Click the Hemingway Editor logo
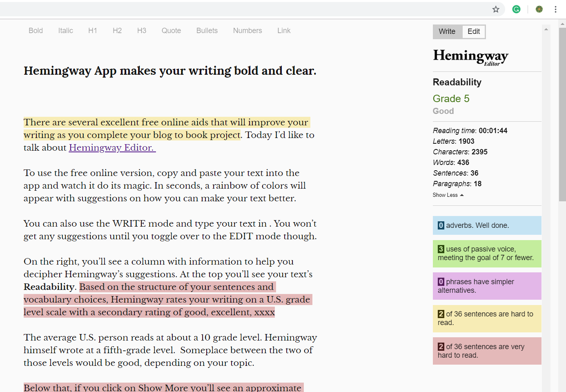Image resolution: width=566 pixels, height=392 pixels. [x=470, y=57]
